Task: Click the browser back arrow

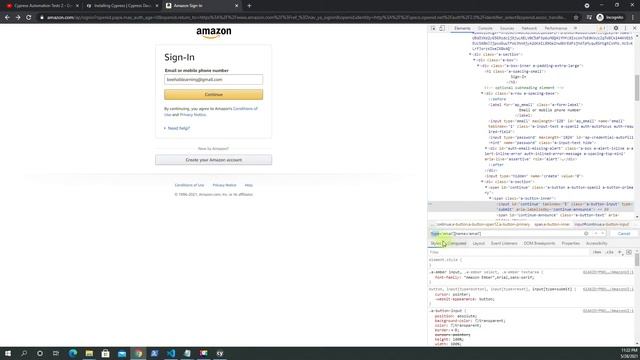Action: (x=7, y=18)
